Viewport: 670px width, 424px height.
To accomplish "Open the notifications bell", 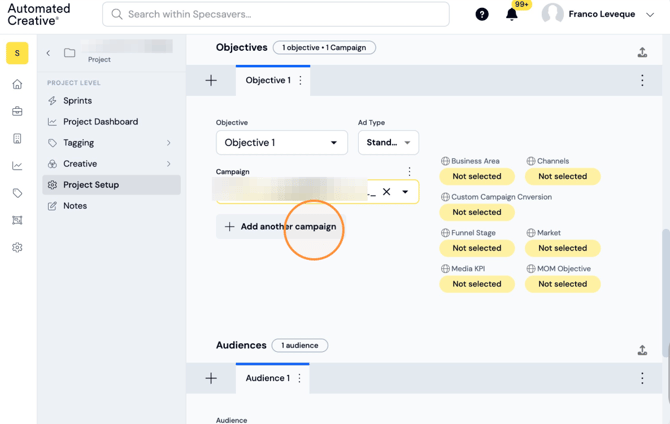I will coord(511,14).
